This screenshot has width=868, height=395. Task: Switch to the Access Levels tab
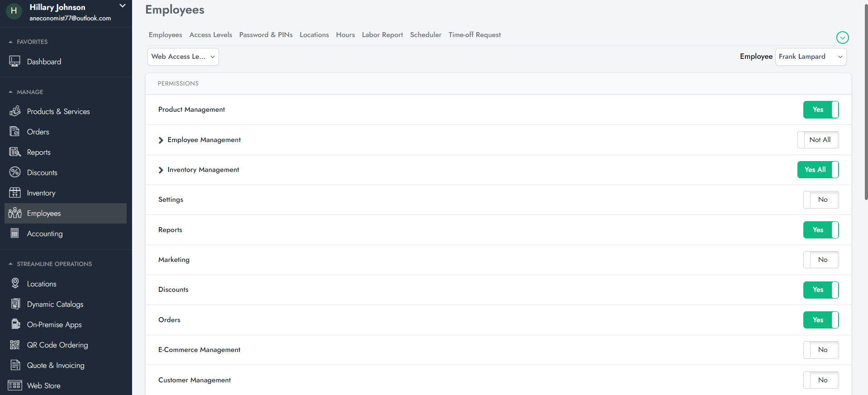pos(210,35)
